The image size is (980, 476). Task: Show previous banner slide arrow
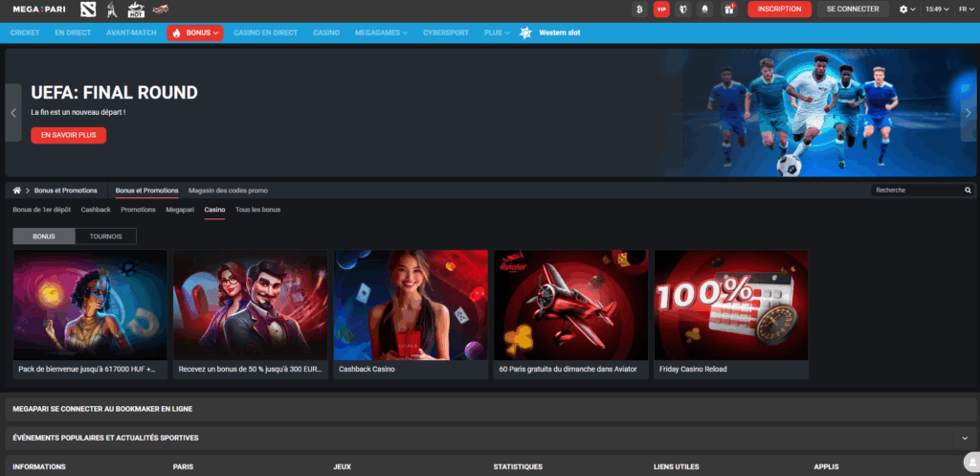[13, 113]
